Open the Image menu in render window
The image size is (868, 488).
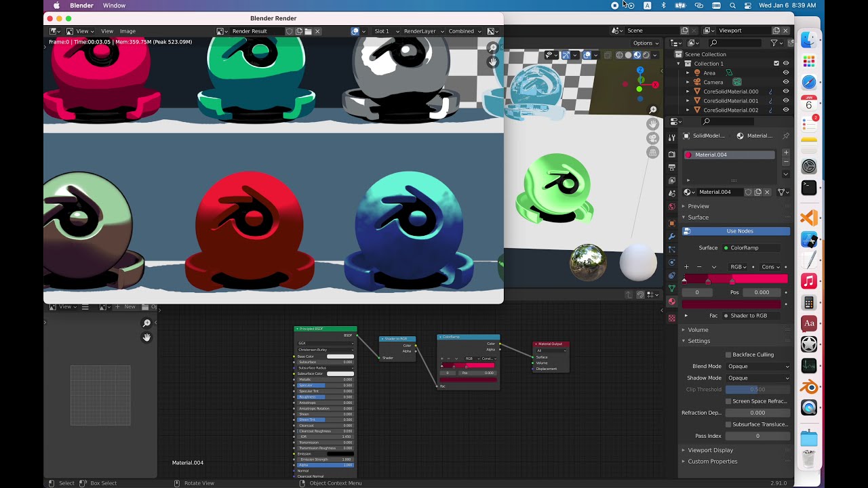pos(127,31)
